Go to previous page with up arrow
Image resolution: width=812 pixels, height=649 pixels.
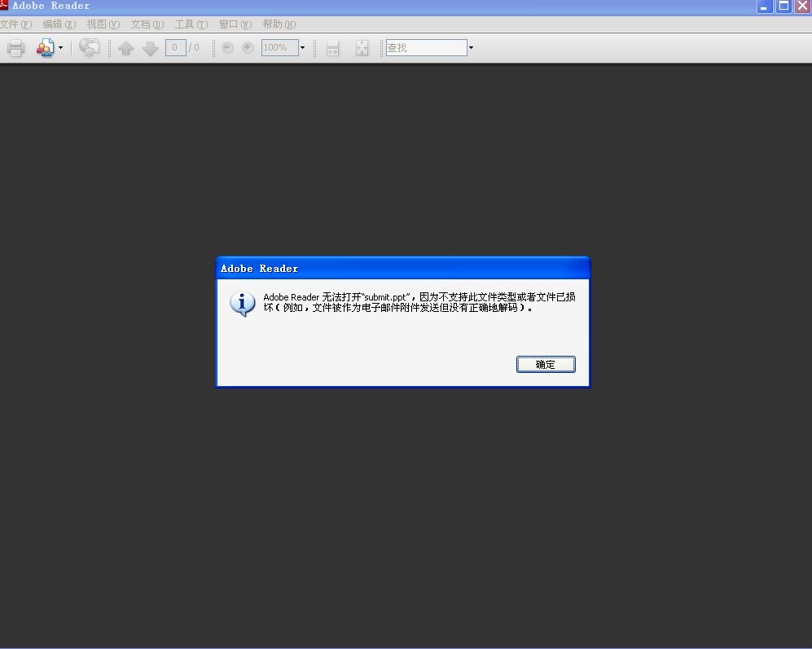click(x=126, y=48)
